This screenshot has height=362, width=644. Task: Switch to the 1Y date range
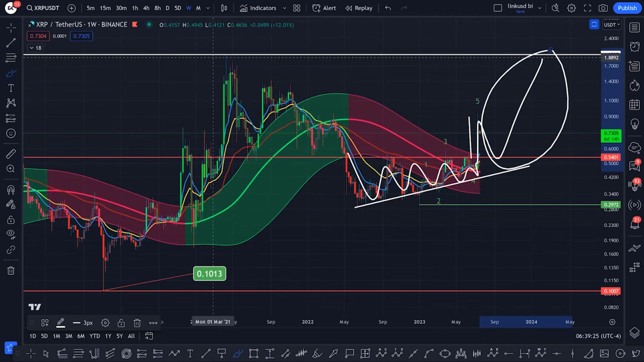(107, 336)
